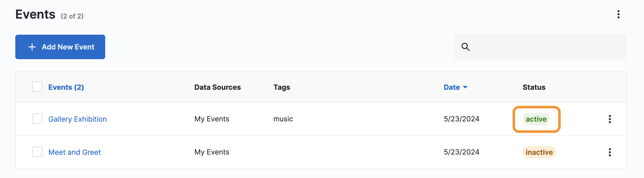The image size is (644, 178).
Task: Toggle the select-all events checkbox
Action: click(37, 87)
